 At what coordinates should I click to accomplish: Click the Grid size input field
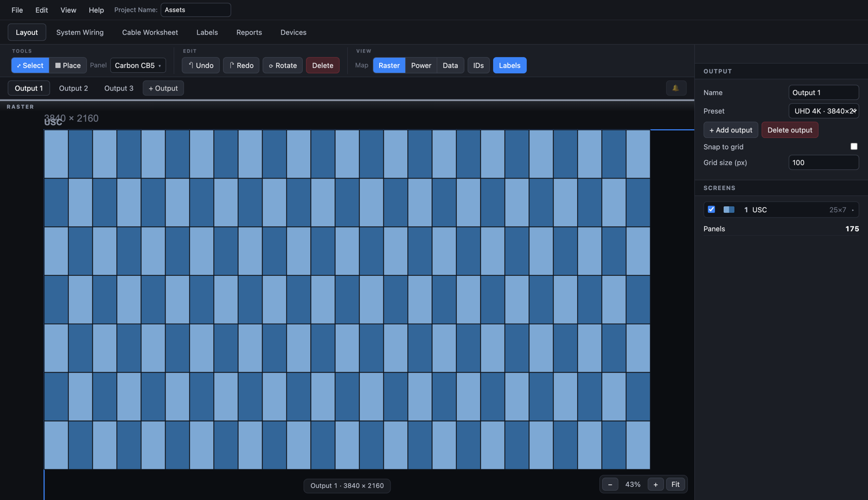tap(824, 162)
